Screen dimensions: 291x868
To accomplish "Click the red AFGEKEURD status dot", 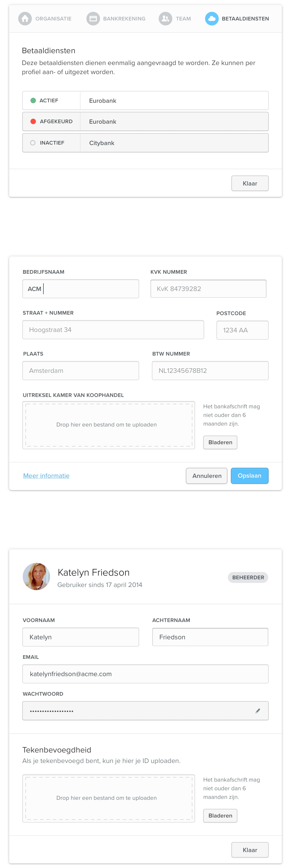I will [x=33, y=121].
